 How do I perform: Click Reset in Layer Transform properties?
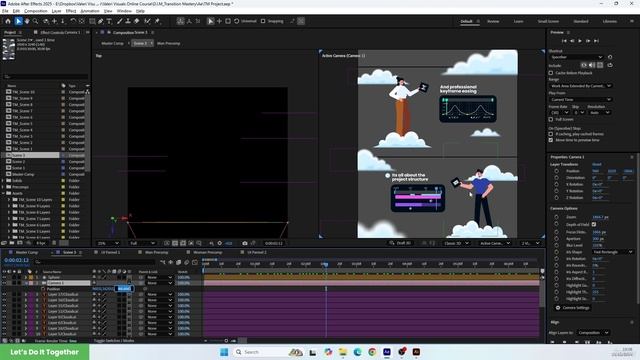coord(597,164)
